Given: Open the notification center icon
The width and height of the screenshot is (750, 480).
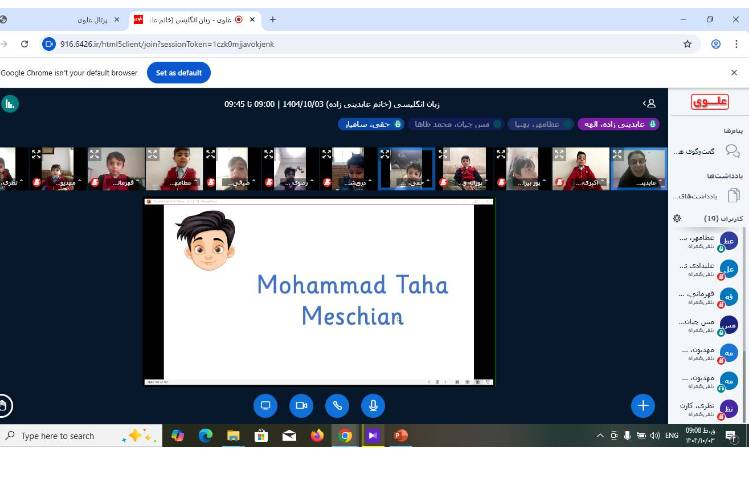Looking at the screenshot, I should coord(730,436).
